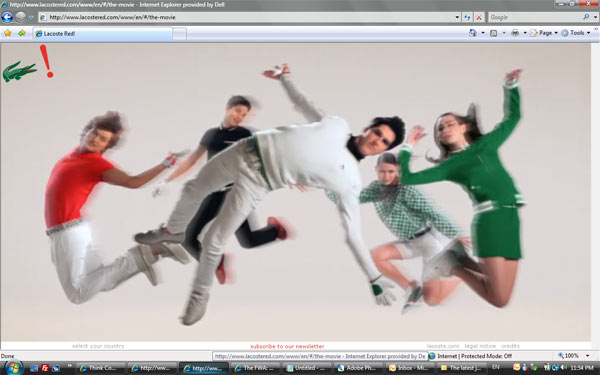Open the credits footer link
This screenshot has width=600, height=375.
tap(510, 346)
